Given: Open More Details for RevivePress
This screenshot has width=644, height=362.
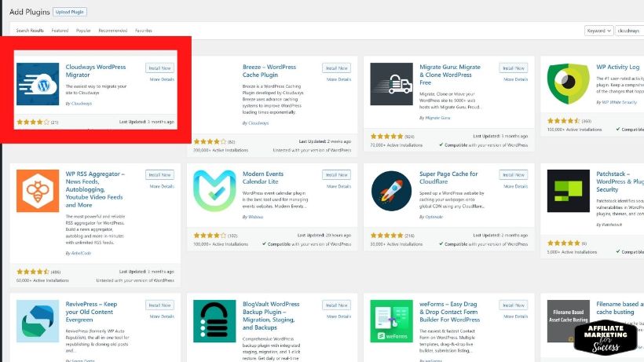Looking at the screenshot, I should click(x=162, y=316).
